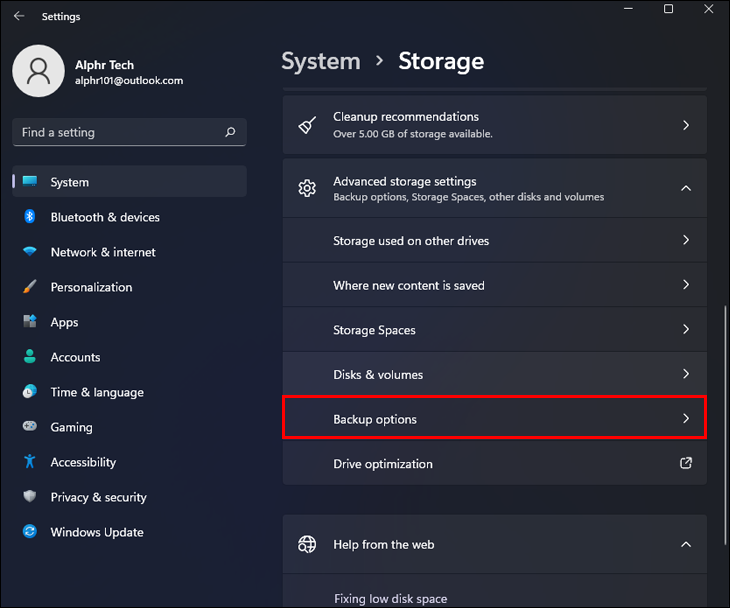Click the Apps icon in sidebar
The image size is (730, 608).
coord(30,322)
